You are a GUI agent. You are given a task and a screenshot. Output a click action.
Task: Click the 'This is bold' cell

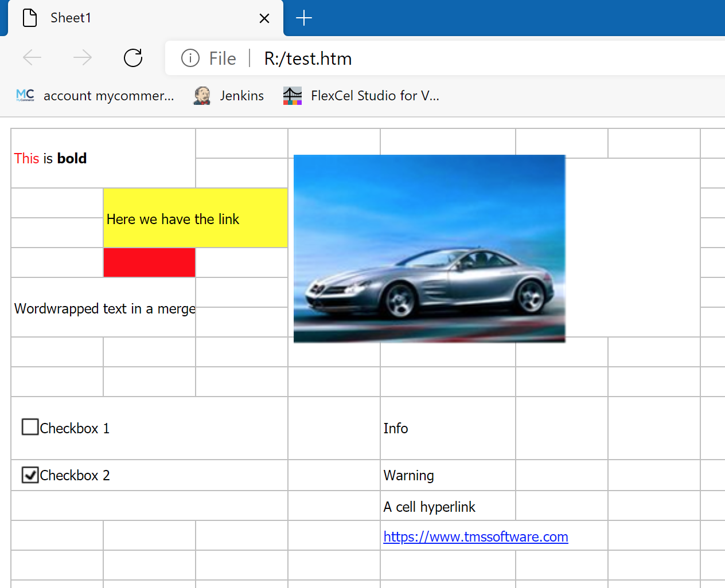(x=50, y=159)
